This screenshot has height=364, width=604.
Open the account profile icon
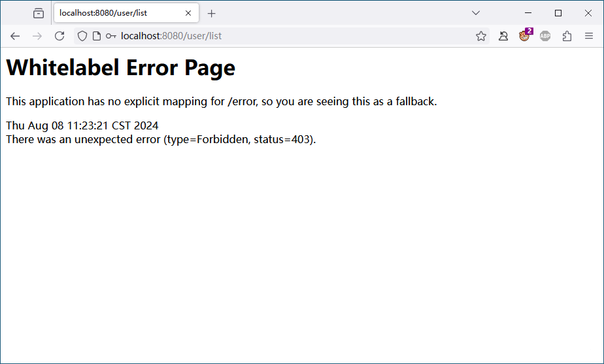pos(503,36)
